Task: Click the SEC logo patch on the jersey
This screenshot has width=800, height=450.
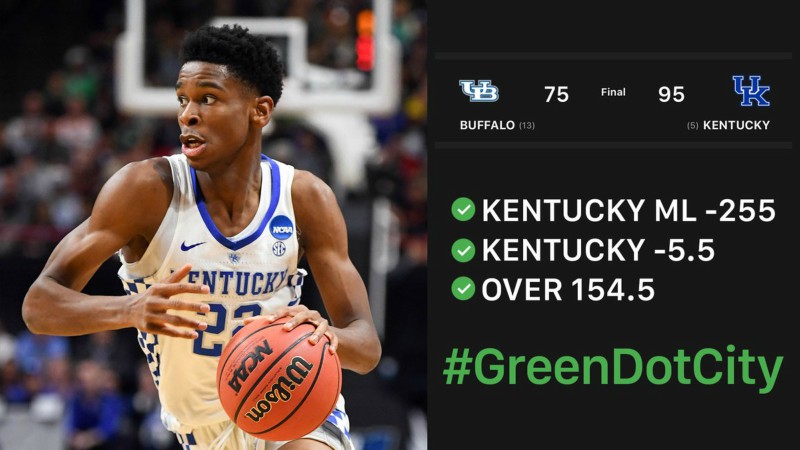Action: [x=279, y=248]
